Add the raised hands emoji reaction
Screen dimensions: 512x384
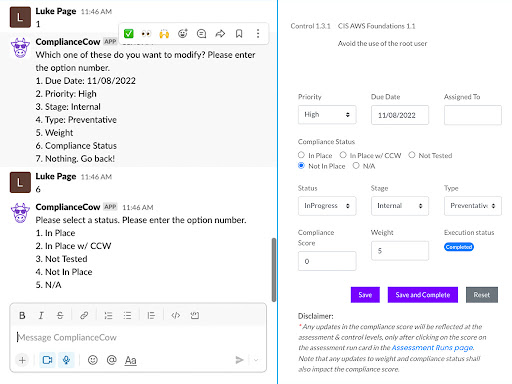(x=164, y=33)
